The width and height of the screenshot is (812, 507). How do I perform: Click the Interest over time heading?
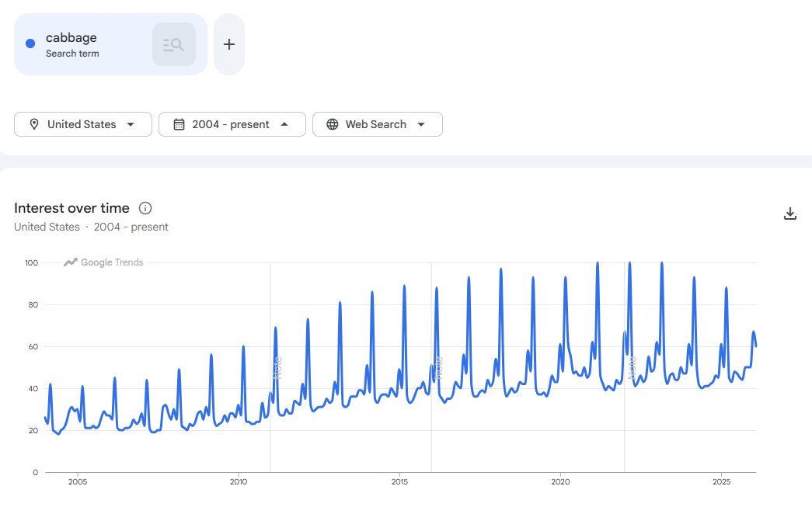click(x=71, y=208)
